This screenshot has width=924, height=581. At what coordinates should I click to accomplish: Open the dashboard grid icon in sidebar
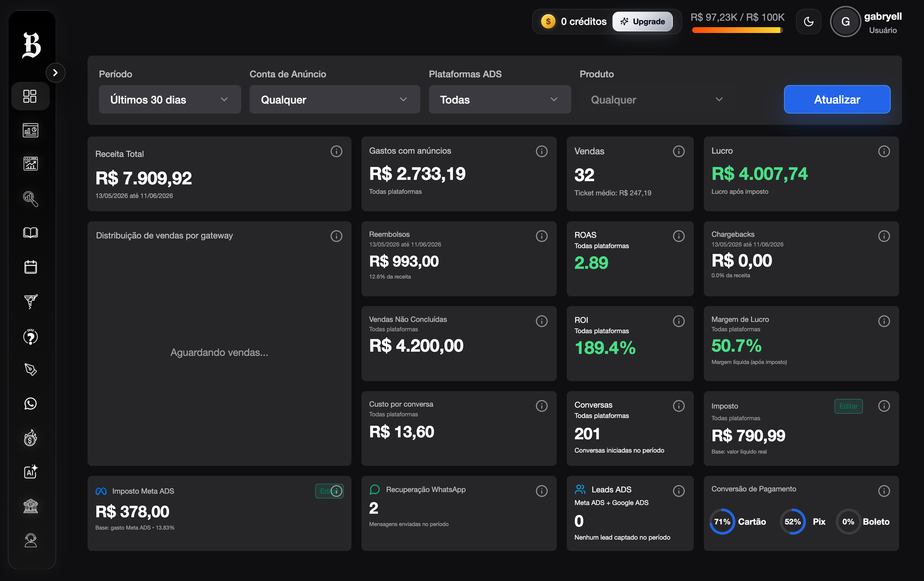(30, 96)
